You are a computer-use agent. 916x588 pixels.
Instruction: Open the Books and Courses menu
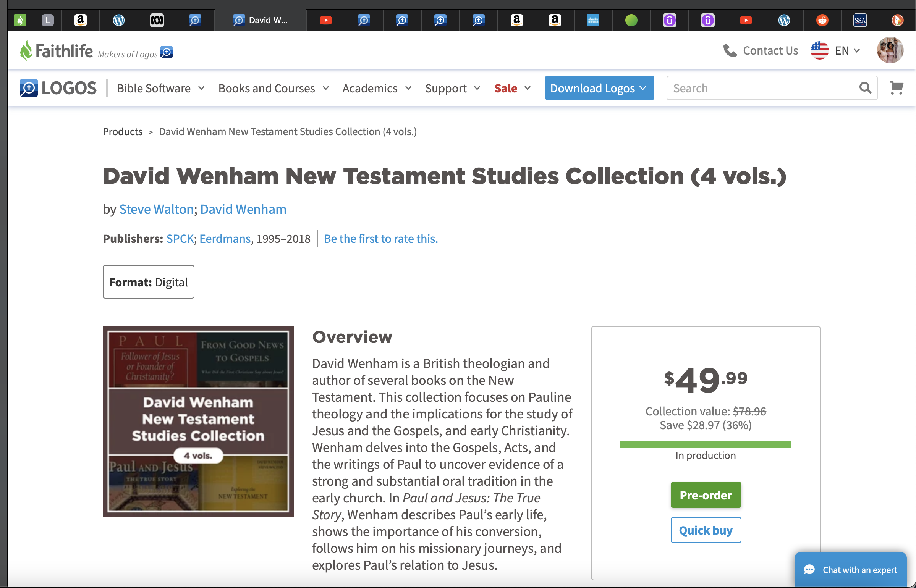pyautogui.click(x=273, y=88)
